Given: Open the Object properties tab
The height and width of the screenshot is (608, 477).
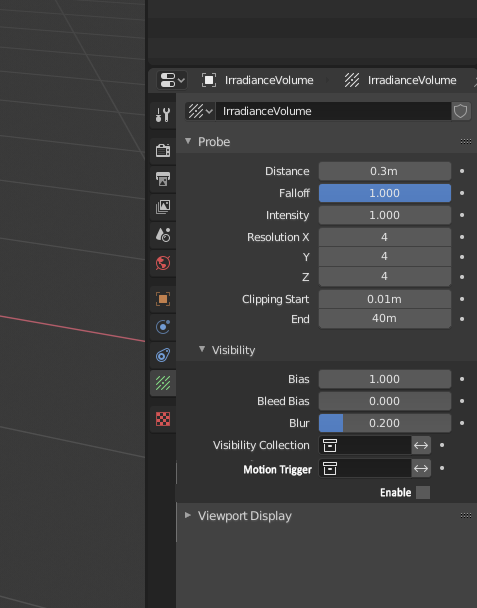Looking at the screenshot, I should [x=163, y=299].
